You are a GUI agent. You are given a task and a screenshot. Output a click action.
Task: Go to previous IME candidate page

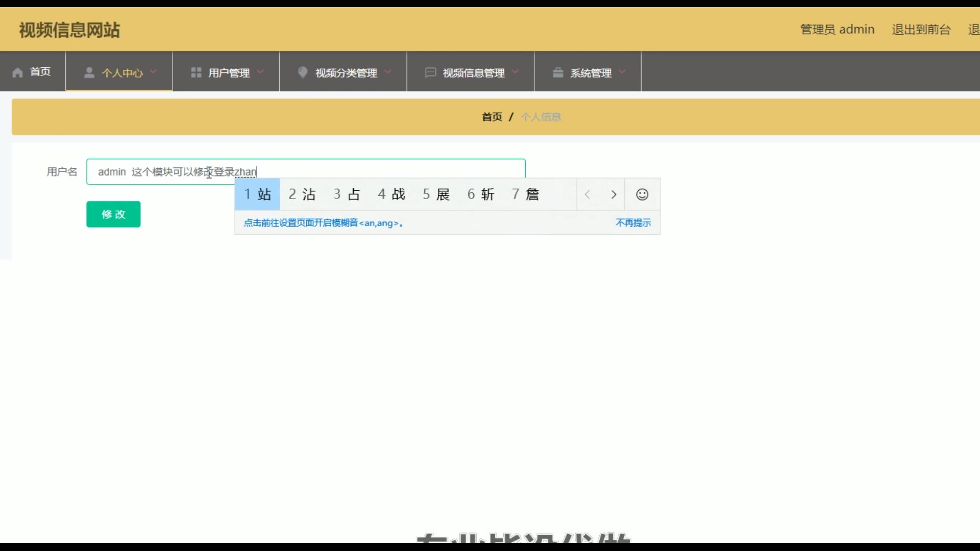point(587,194)
